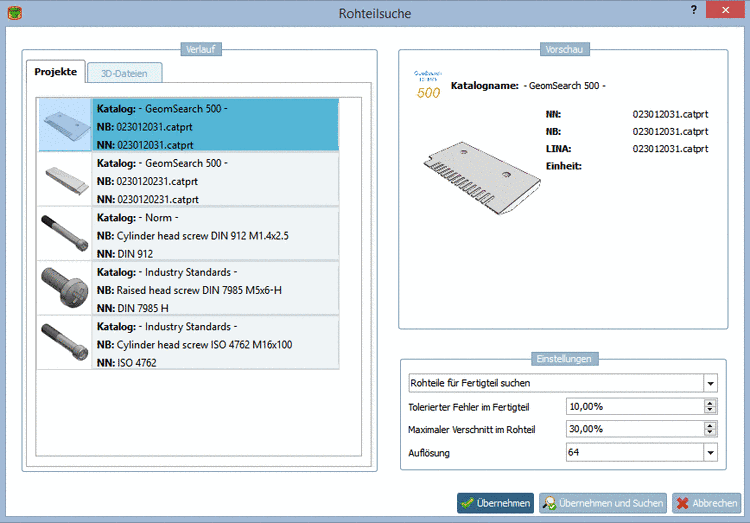
Task: Increase Tolerierter Fehler im Fertigteil with up arrow
Action: click(710, 403)
